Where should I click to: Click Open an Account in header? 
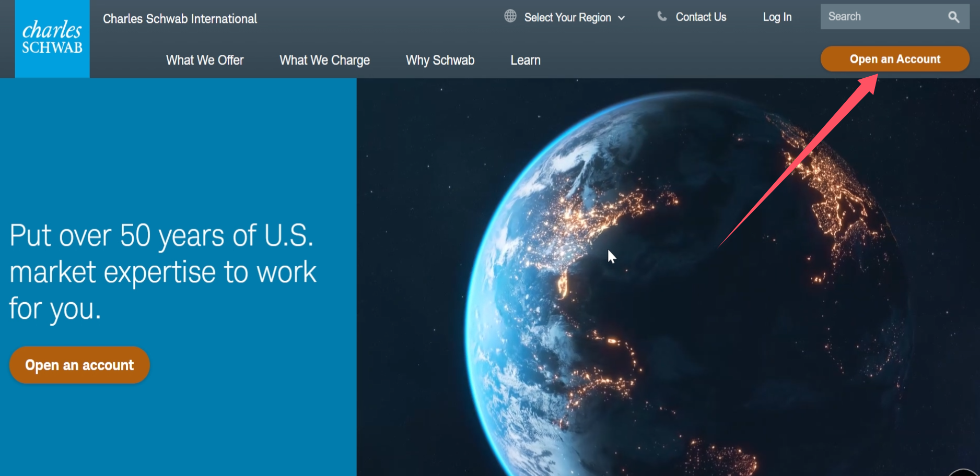tap(895, 59)
